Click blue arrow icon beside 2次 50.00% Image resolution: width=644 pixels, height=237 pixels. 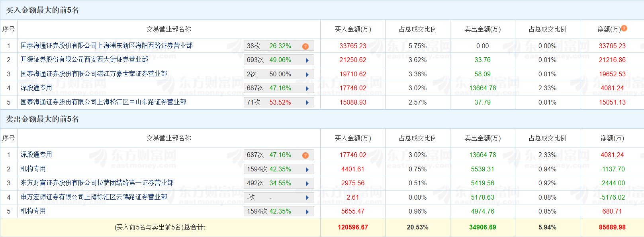307,75
